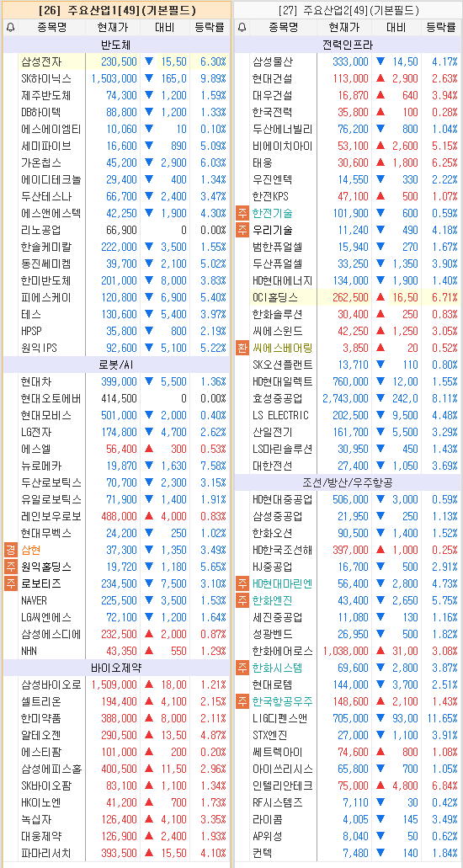This screenshot has width=463, height=868.
Task: Select the 파마리서치 stock name
Action: 46,853
